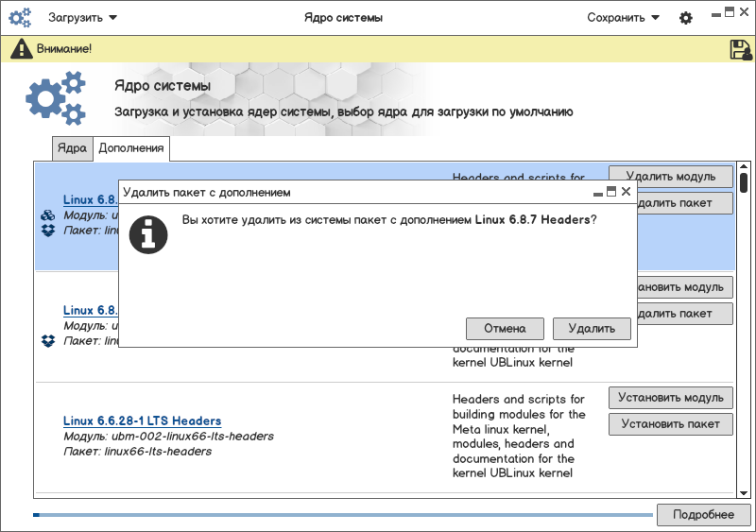Click the warning triangle icon

[x=21, y=49]
